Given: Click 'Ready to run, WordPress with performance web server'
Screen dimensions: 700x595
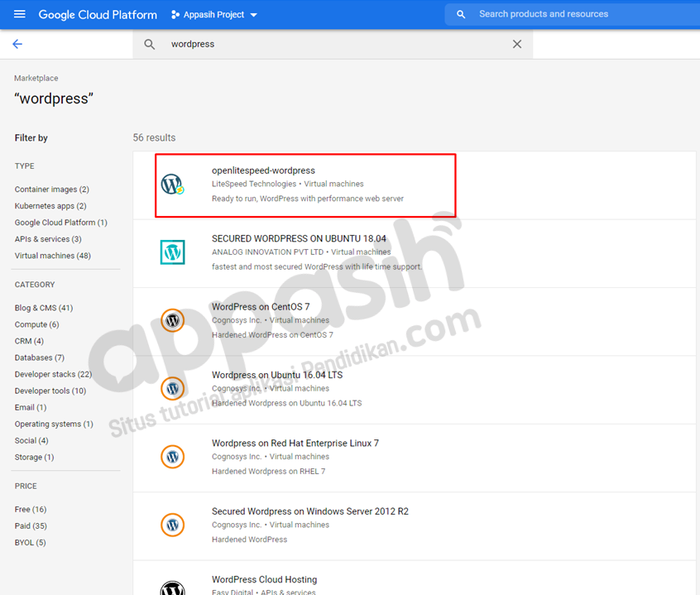Looking at the screenshot, I should click(308, 198).
